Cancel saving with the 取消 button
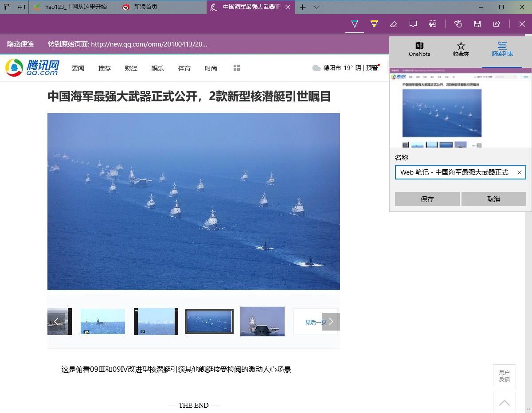This screenshot has width=532, height=413. (x=494, y=199)
